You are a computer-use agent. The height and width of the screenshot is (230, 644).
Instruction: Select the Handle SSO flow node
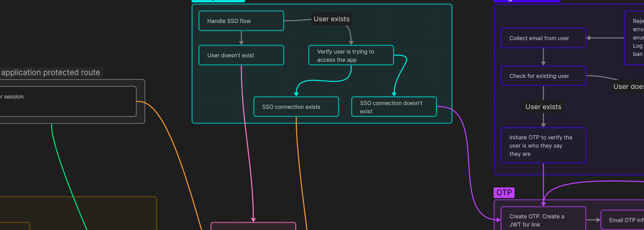tap(241, 21)
